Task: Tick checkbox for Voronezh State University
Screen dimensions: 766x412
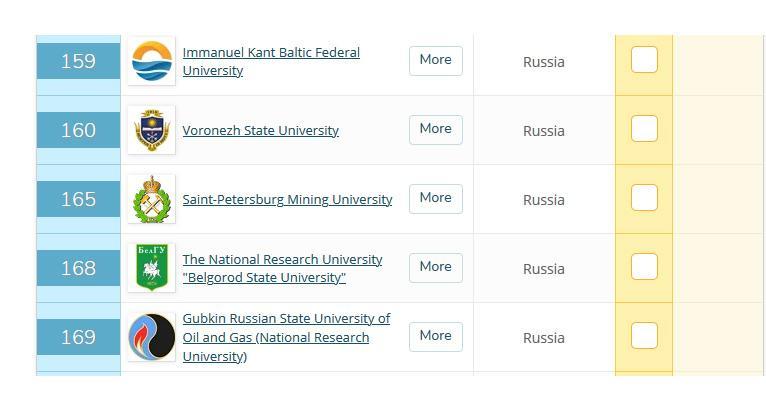Action: [644, 129]
